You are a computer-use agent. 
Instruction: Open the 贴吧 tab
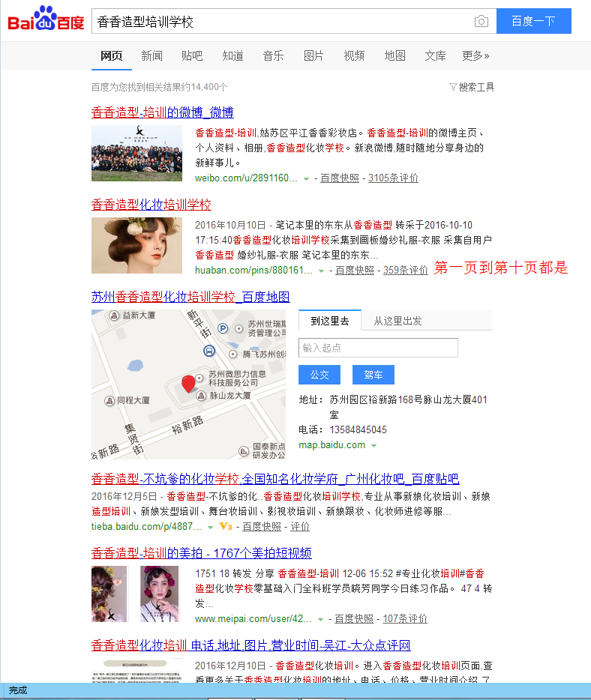192,55
